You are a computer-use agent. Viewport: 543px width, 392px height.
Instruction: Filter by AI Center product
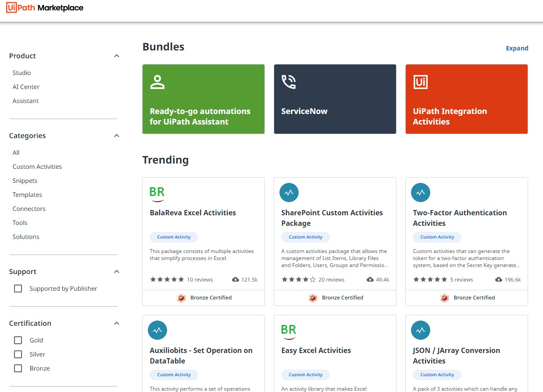pyautogui.click(x=26, y=87)
